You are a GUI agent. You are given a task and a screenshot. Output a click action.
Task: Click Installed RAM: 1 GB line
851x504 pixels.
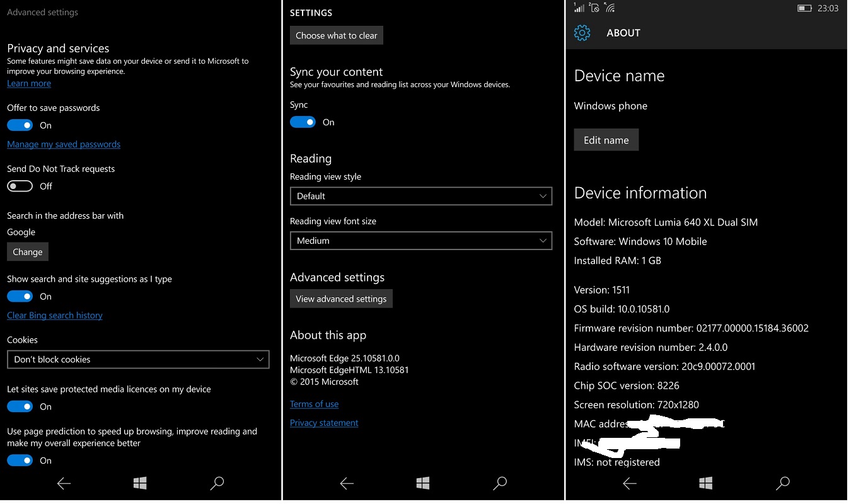pyautogui.click(x=617, y=260)
